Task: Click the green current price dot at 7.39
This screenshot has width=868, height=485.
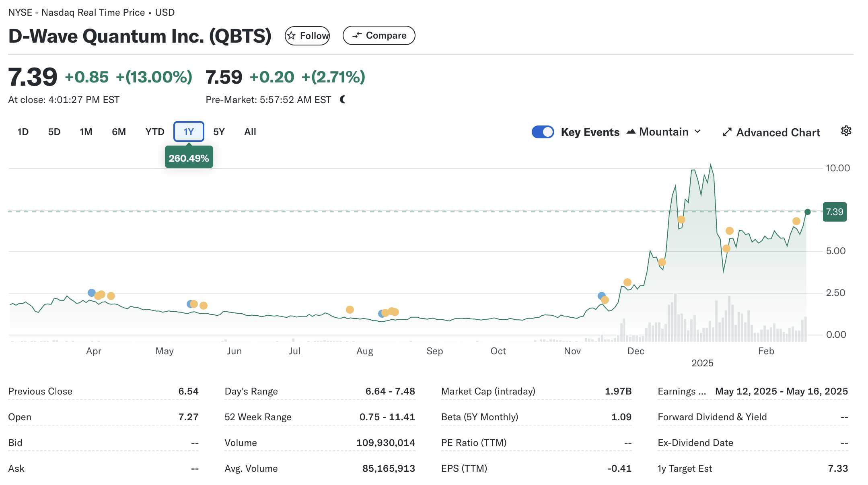Action: coord(807,212)
